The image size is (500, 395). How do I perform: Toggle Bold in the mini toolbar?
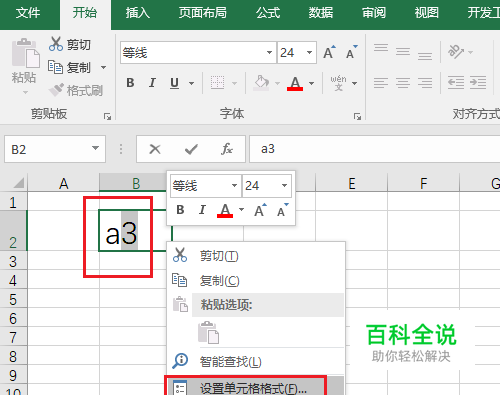180,210
